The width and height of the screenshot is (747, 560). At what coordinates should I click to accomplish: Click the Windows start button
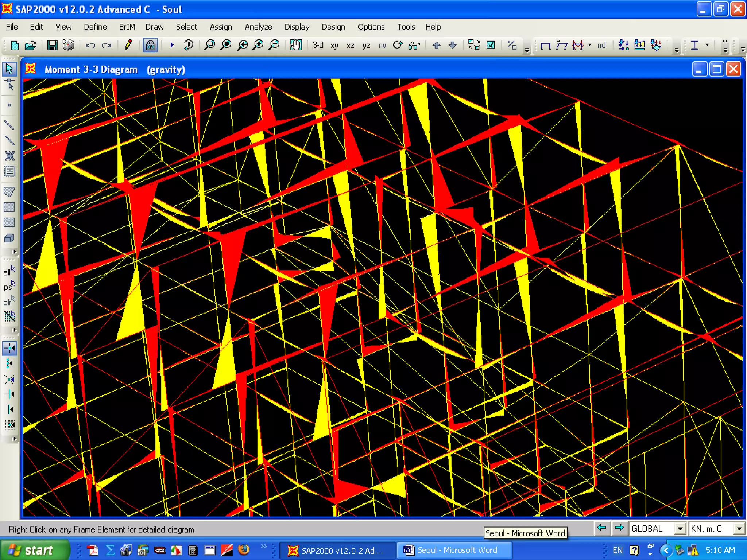[x=35, y=550]
